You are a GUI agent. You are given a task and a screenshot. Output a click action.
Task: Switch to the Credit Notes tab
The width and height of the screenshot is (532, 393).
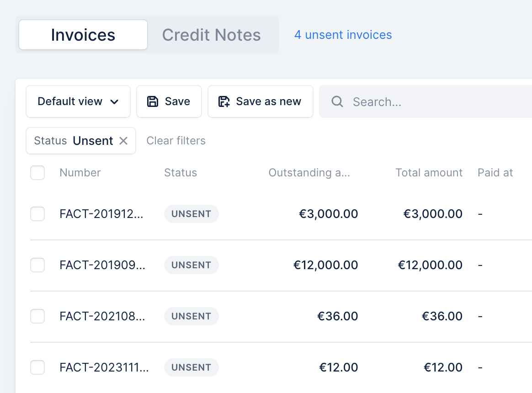211,35
